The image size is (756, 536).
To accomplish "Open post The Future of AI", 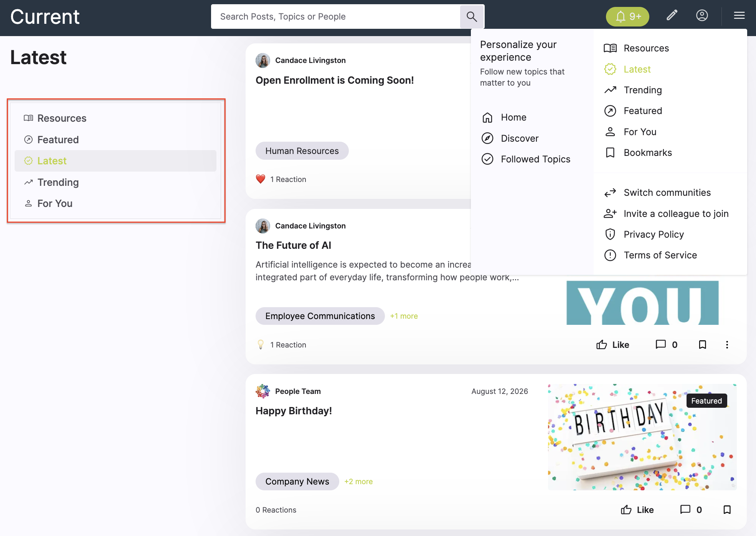I will coord(293,245).
